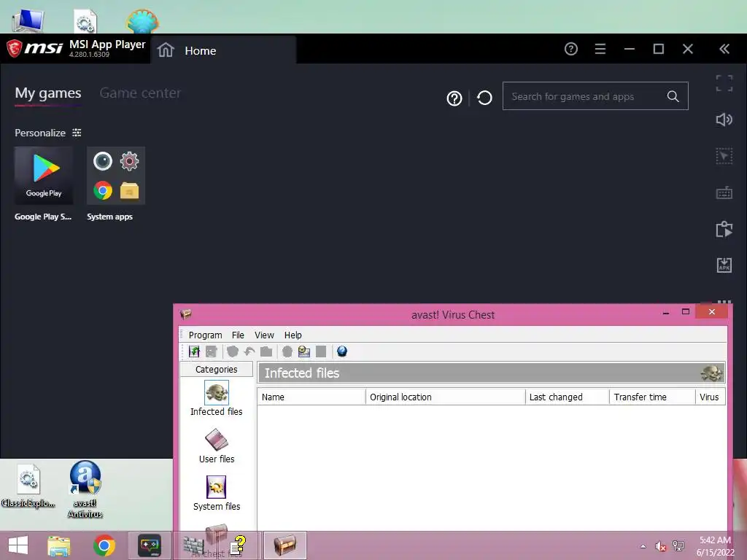Open the System apps folder
Viewport: 747px width, 560px height.
click(x=116, y=175)
